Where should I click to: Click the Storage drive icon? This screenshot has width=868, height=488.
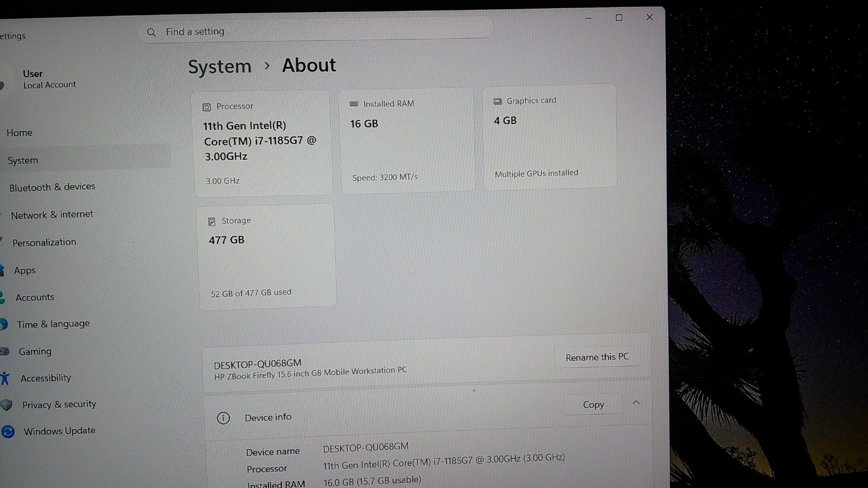212,222
